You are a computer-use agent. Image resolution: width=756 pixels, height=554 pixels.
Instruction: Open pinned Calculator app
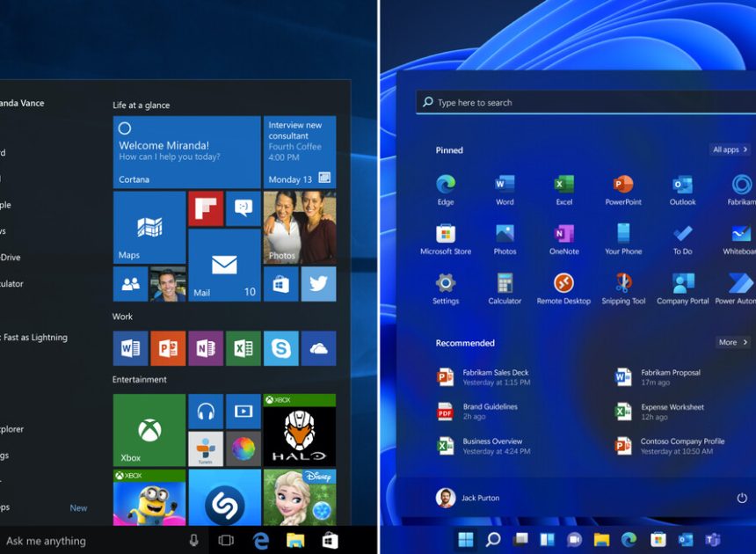coord(505,288)
